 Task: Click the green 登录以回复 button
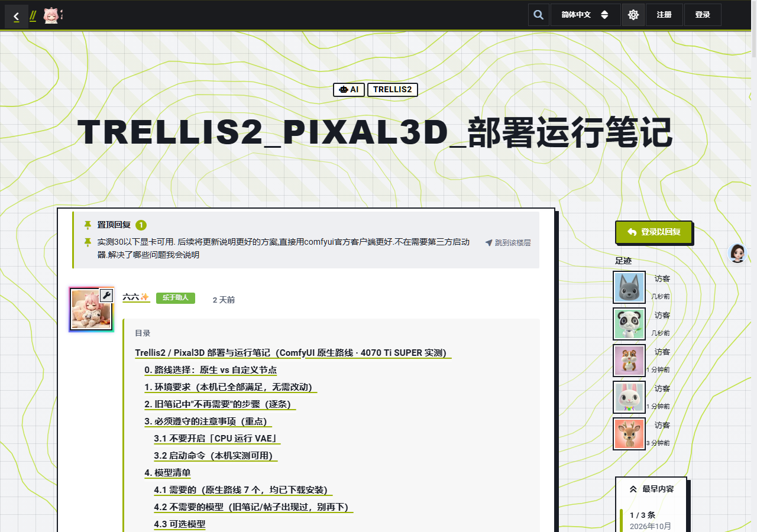654,232
